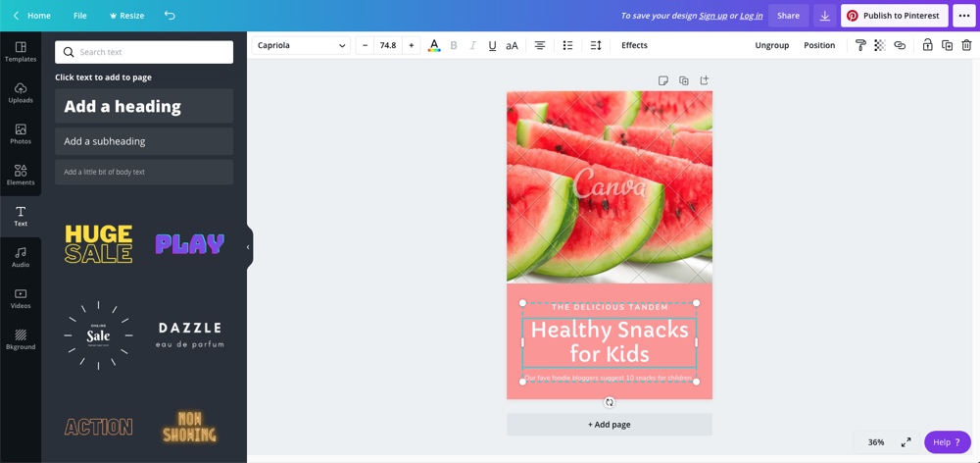Enter fullscreen presentation mode
980x463 pixels.
click(x=906, y=442)
